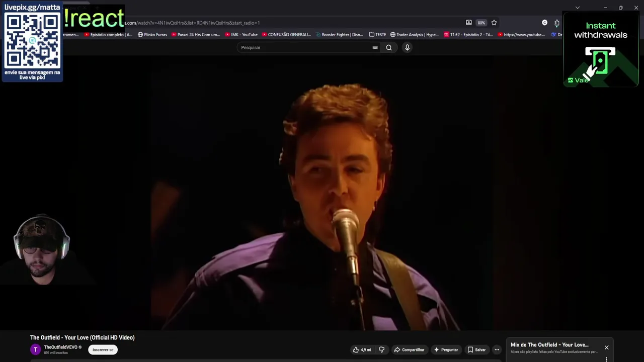Click the video title Your Love (Official HD Video)
Screen dimensions: 644x362
[82, 337]
